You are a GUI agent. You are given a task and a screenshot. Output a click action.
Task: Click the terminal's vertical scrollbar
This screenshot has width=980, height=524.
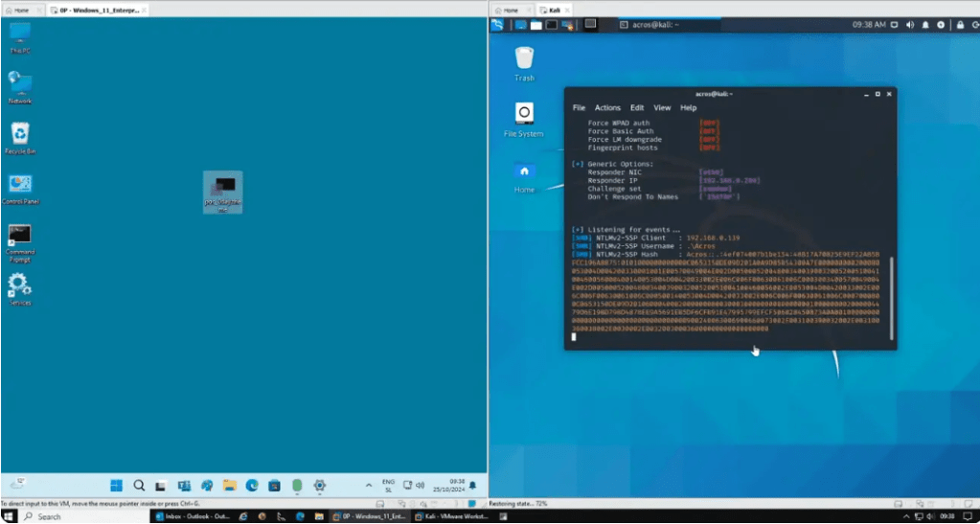(892, 297)
